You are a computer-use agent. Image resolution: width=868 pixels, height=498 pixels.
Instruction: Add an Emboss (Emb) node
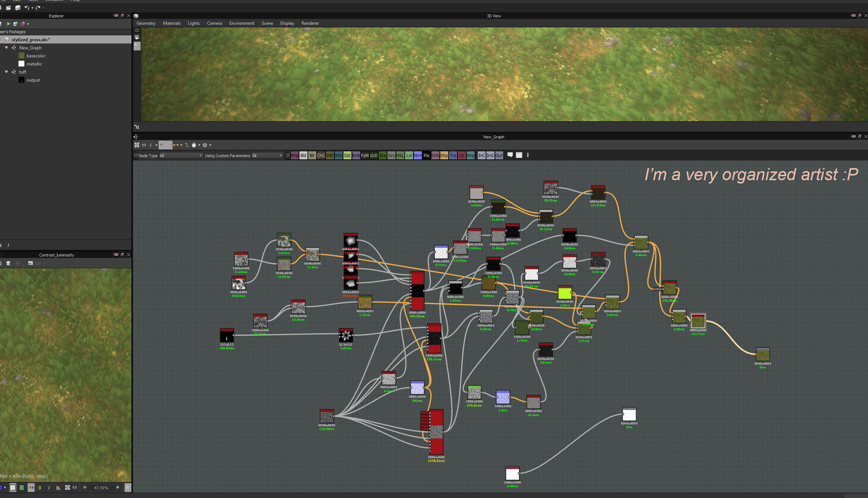pyautogui.click(x=356, y=155)
